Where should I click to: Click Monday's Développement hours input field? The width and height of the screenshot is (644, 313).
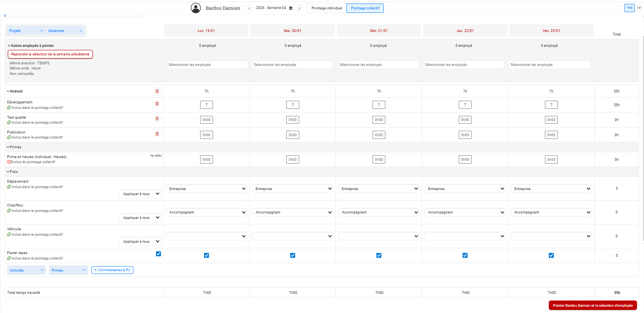206,105
